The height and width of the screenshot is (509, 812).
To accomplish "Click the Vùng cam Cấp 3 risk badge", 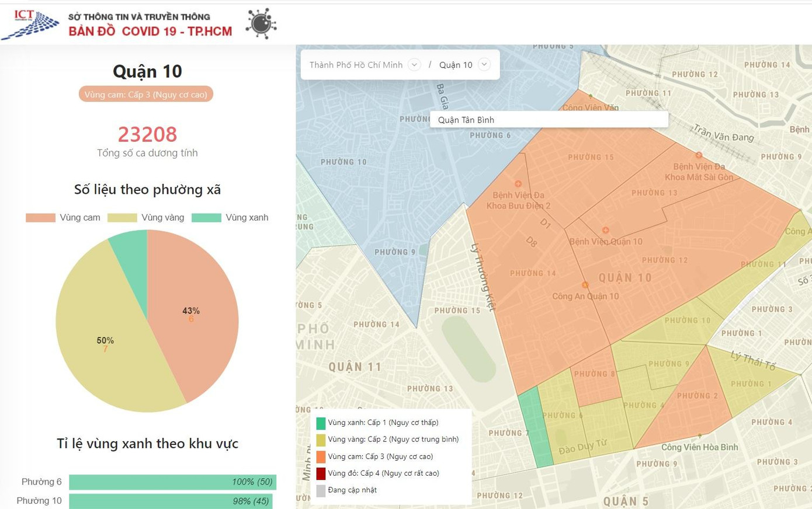I will 146,95.
